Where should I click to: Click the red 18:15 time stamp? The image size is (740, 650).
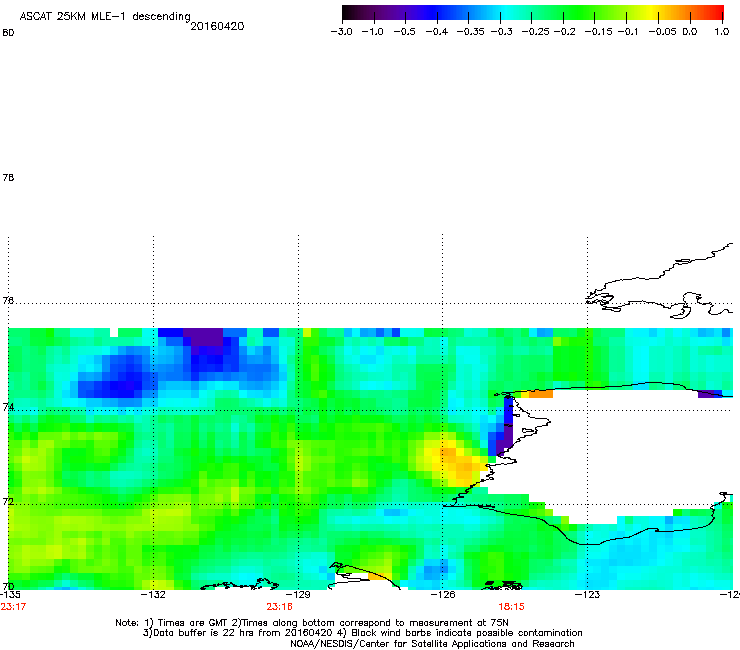(x=512, y=607)
